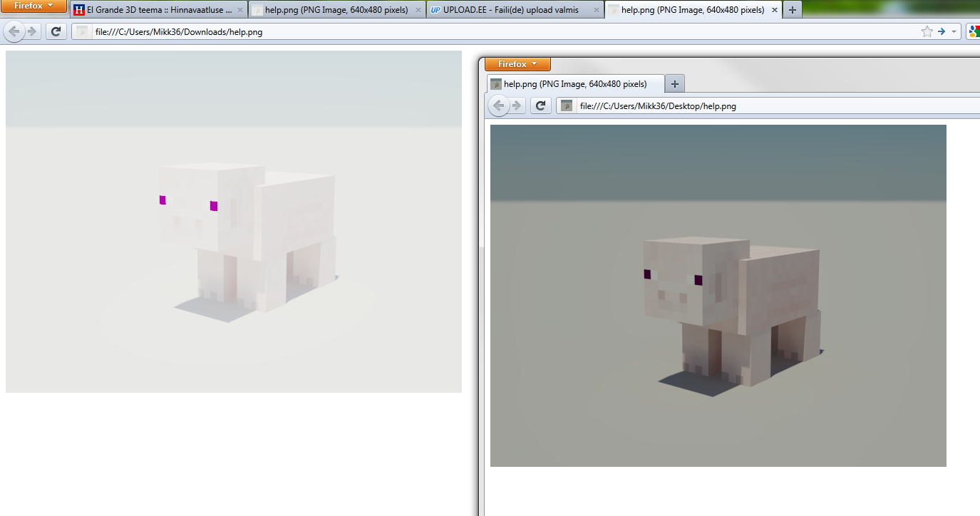Click site identity icon in main address bar
The width and height of the screenshot is (980, 516).
[82, 31]
